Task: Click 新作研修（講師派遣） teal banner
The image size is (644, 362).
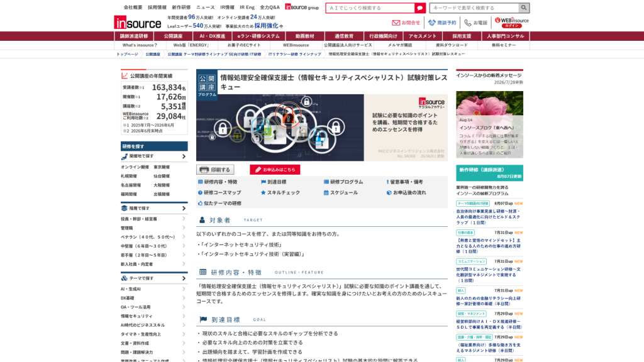Action: coord(489,173)
